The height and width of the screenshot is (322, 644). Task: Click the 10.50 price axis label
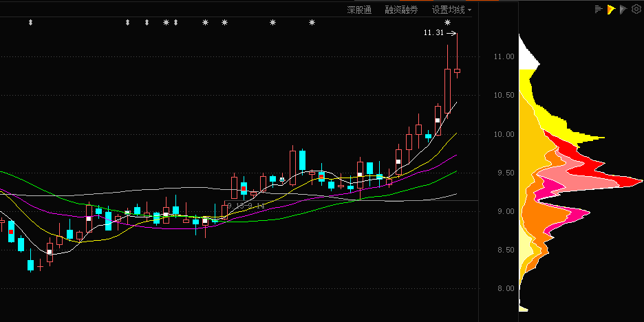[x=504, y=95]
